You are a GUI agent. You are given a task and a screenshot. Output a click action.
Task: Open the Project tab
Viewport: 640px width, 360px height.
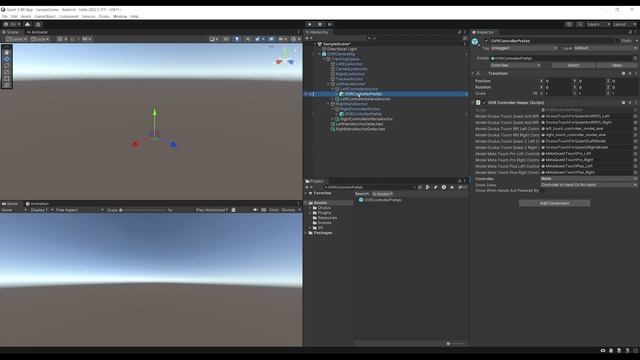point(315,181)
